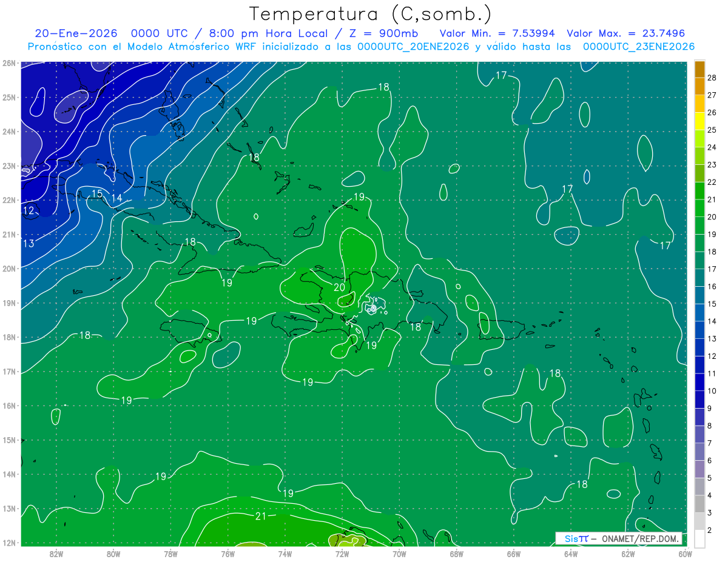Click the '12' contour label on the map

click(x=29, y=211)
